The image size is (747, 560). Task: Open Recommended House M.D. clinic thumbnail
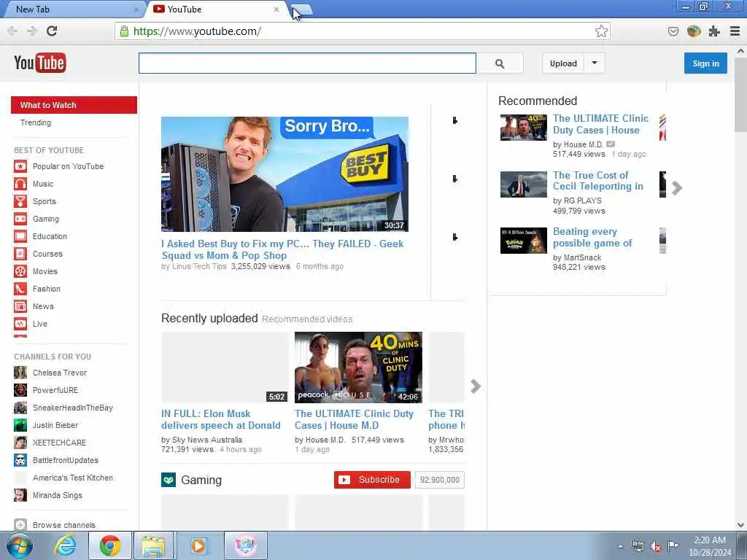coord(523,128)
